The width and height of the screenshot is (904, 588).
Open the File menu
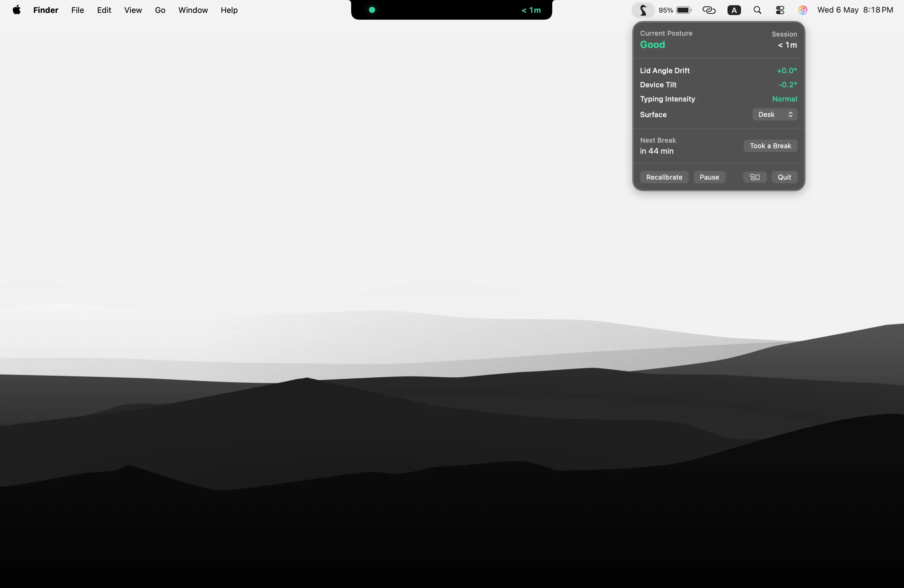tap(77, 10)
